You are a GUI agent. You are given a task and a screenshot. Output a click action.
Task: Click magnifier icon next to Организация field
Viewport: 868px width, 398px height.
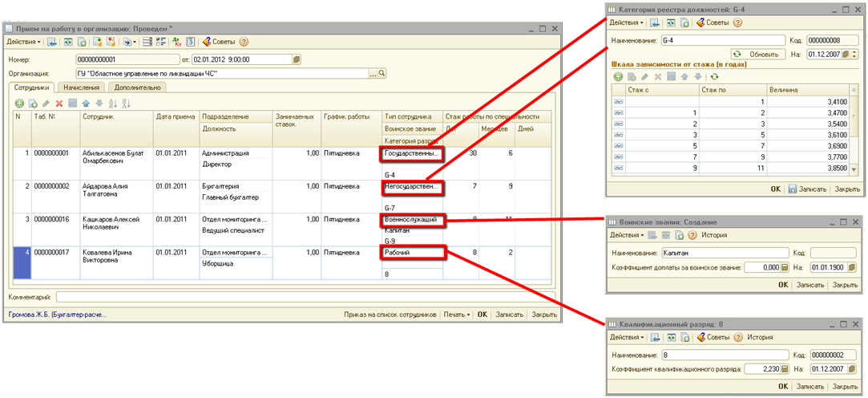point(382,73)
